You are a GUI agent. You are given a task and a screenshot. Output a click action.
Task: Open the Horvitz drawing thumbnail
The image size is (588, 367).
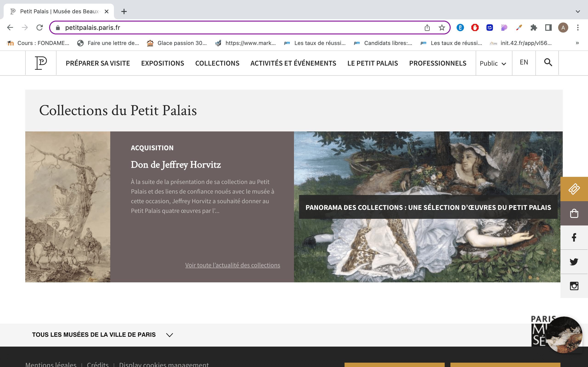pyautogui.click(x=68, y=207)
